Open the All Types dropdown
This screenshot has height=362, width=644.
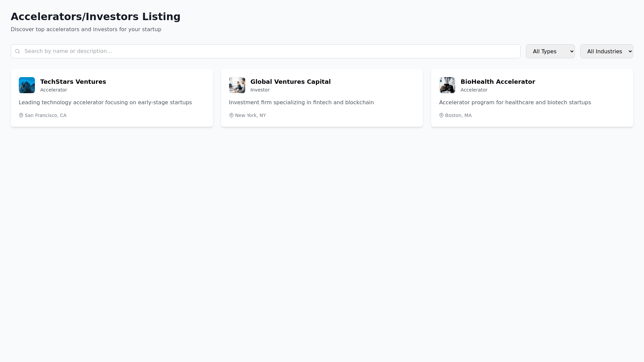point(550,51)
